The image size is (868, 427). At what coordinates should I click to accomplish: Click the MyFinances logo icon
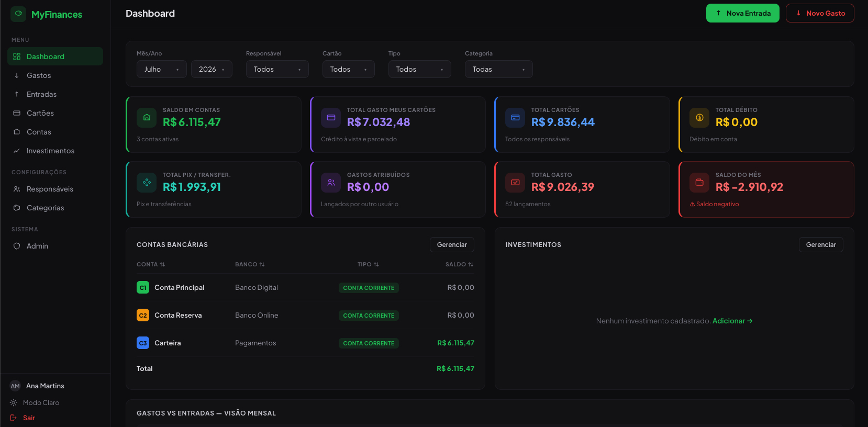[x=18, y=14]
